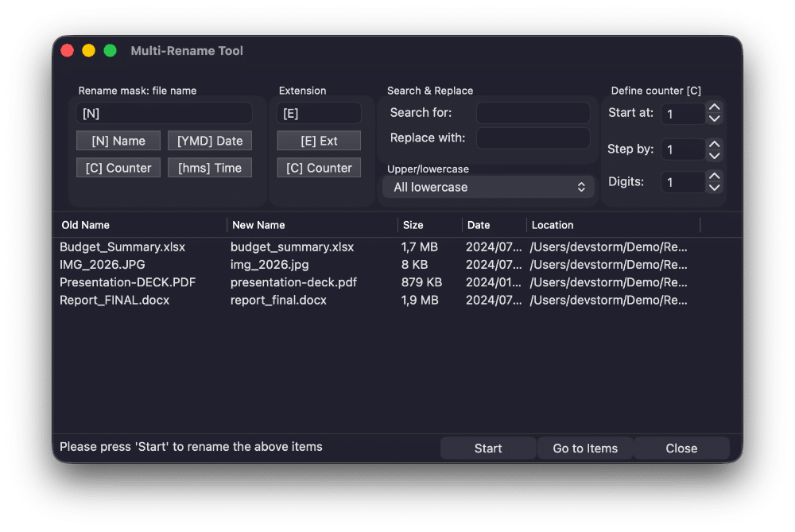Increase the 'Start at' value
Screen dimensions: 795x532
pyautogui.click(x=713, y=107)
